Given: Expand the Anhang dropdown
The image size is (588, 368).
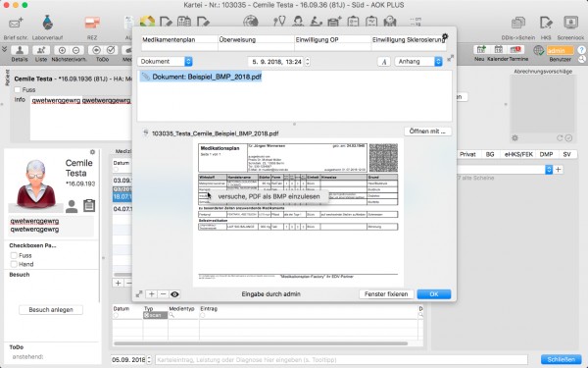Looking at the screenshot, I should coord(418,61).
